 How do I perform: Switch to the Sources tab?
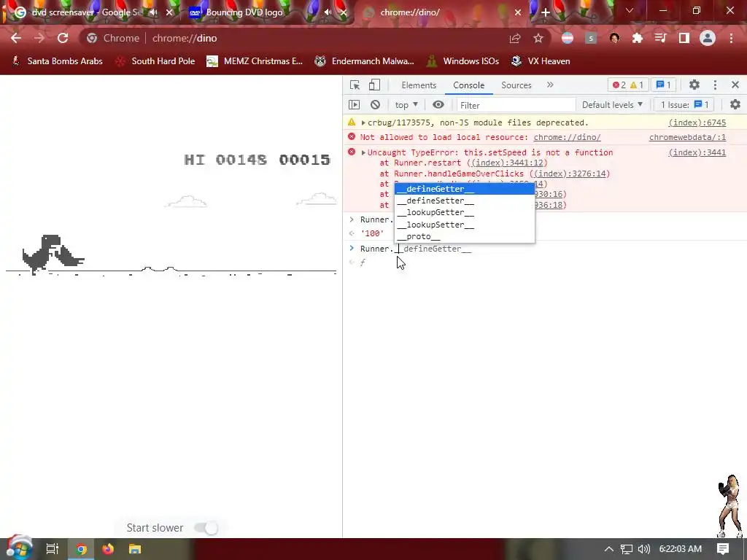[x=516, y=85]
